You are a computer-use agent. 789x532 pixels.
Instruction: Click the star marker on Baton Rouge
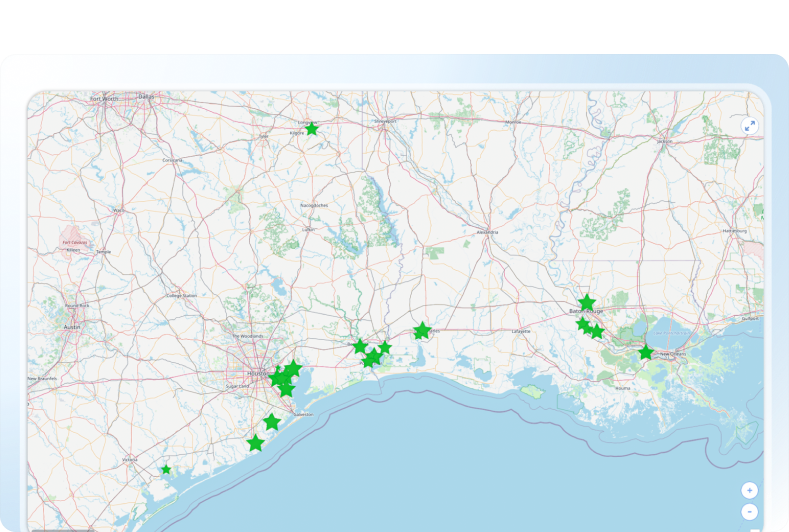[x=587, y=303]
